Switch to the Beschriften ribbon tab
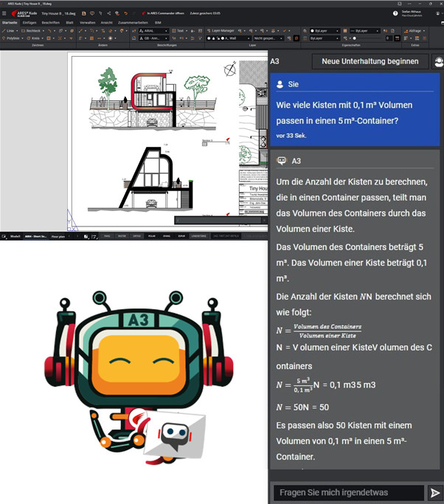The height and width of the screenshot is (504, 444). pyautogui.click(x=51, y=23)
